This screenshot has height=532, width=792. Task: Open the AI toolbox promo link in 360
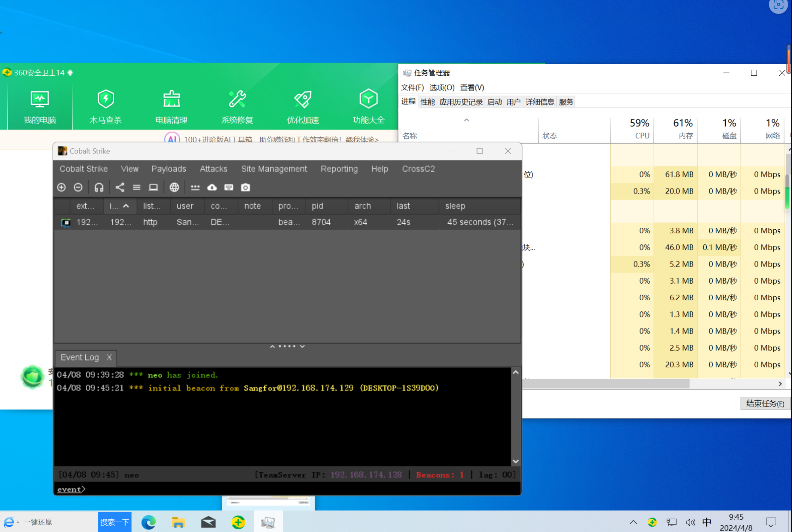281,139
